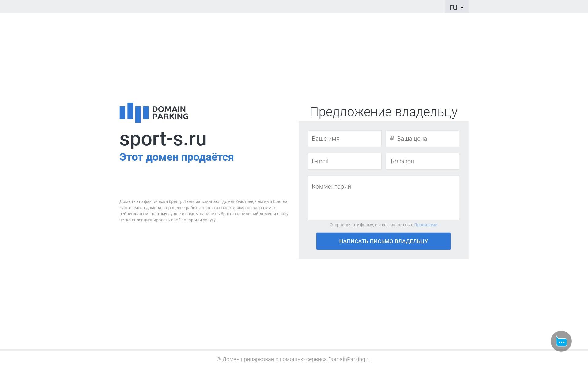
Task: Click the sport-s.ru domain heading
Action: (x=163, y=139)
